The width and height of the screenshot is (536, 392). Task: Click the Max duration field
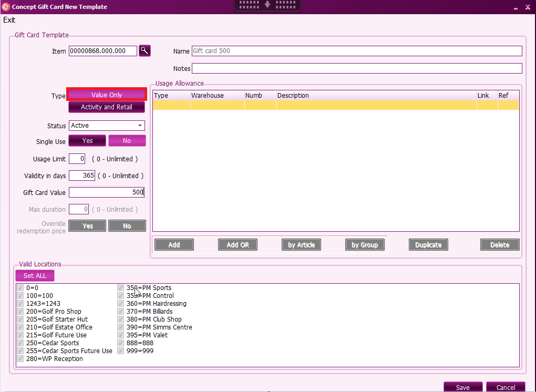pyautogui.click(x=79, y=209)
